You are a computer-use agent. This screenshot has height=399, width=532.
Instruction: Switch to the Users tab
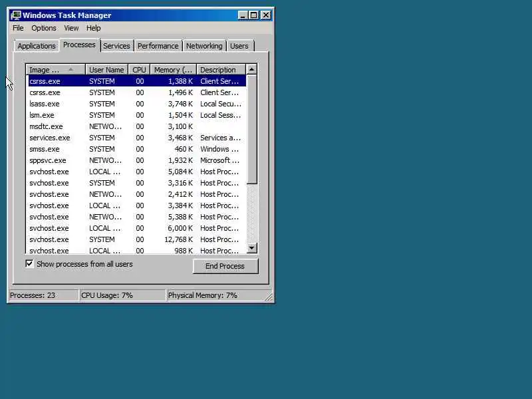point(239,46)
